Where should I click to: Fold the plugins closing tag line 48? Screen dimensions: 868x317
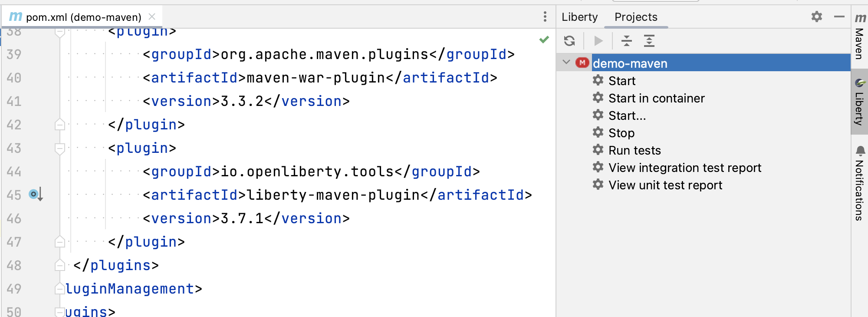[x=60, y=265]
